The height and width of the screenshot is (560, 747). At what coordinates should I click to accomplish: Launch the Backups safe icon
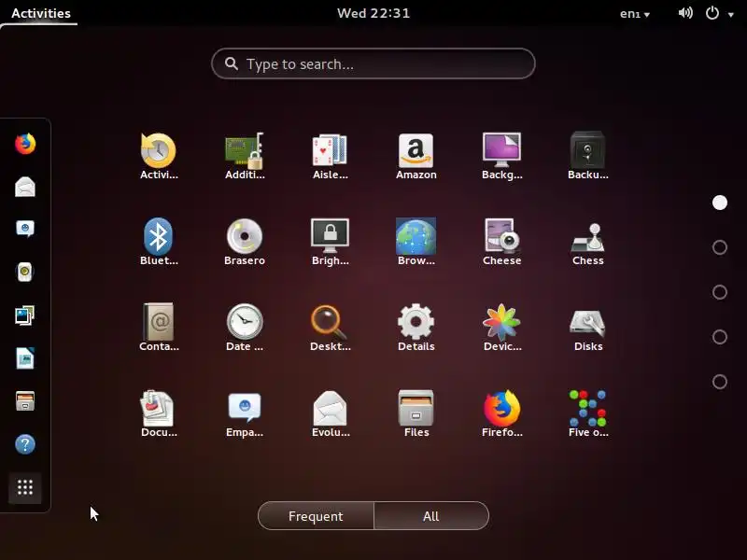tap(588, 156)
